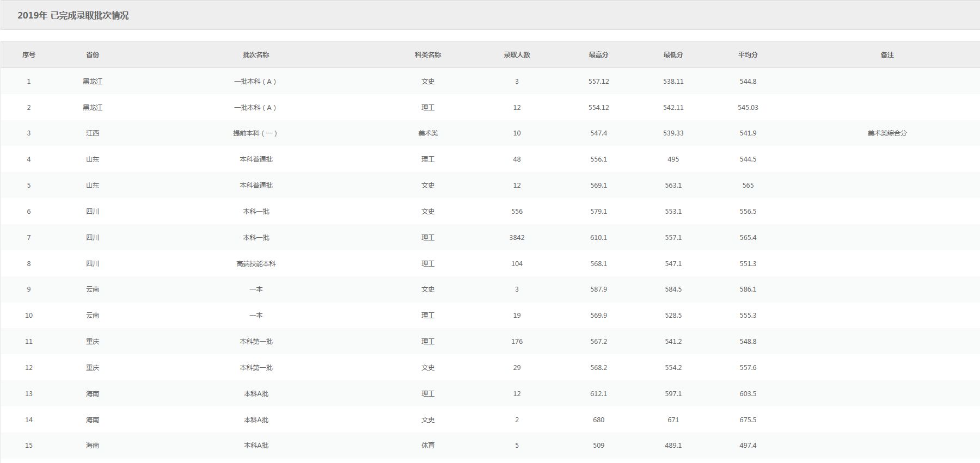
Task: Click the 最高分 column header
Action: 598,55
